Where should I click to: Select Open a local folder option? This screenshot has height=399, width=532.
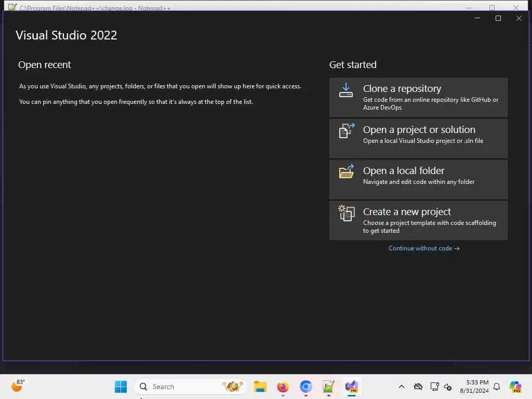(418, 179)
